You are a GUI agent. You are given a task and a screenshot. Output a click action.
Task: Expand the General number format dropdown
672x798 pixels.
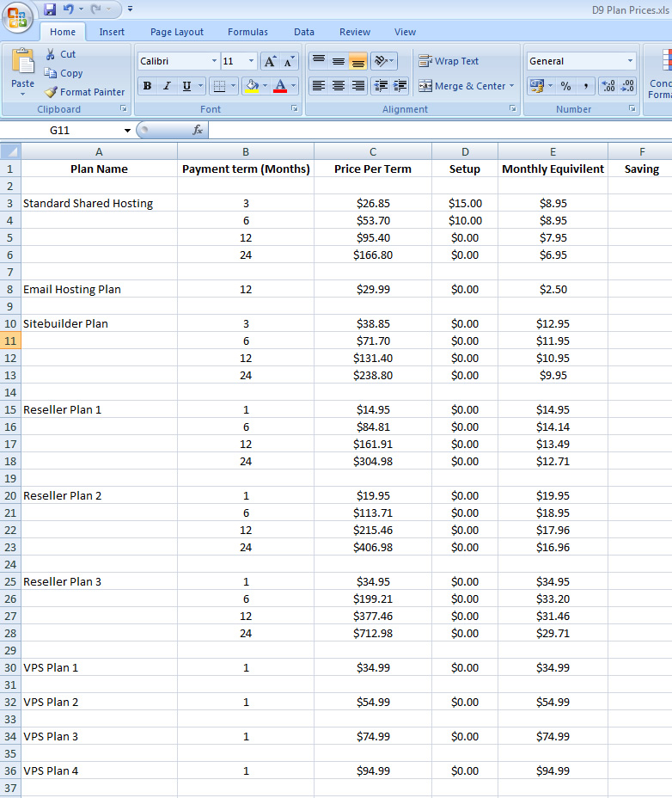coord(630,61)
